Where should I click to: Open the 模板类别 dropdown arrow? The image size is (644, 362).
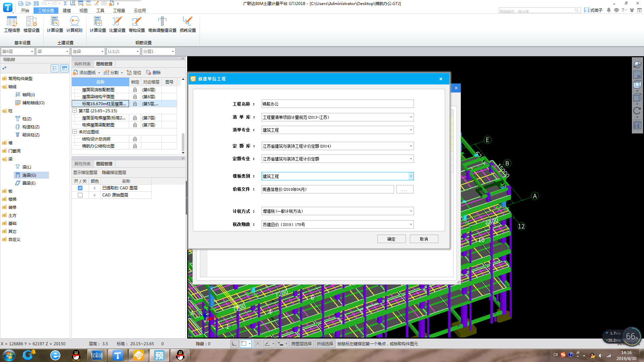[411, 176]
